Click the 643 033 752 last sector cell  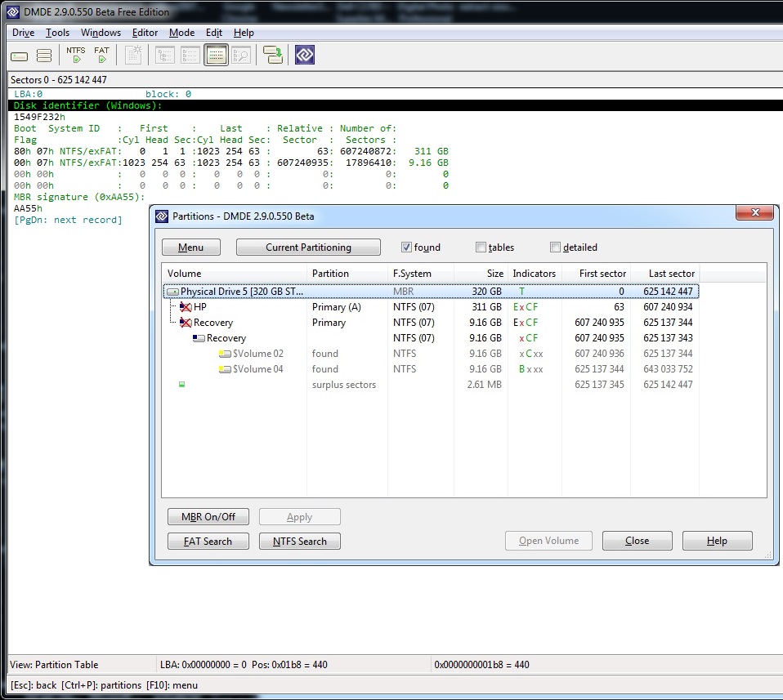tap(668, 369)
